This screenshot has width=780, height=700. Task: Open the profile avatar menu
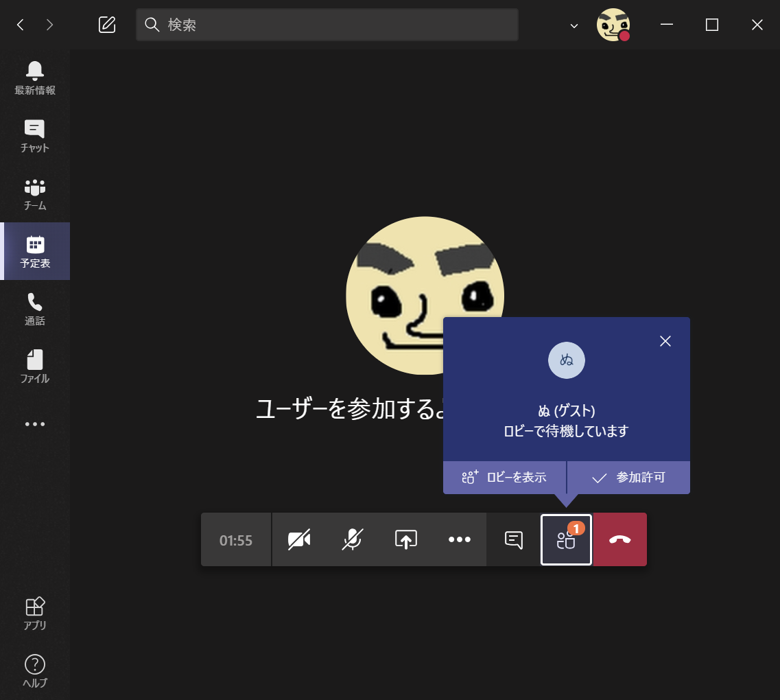(613, 25)
